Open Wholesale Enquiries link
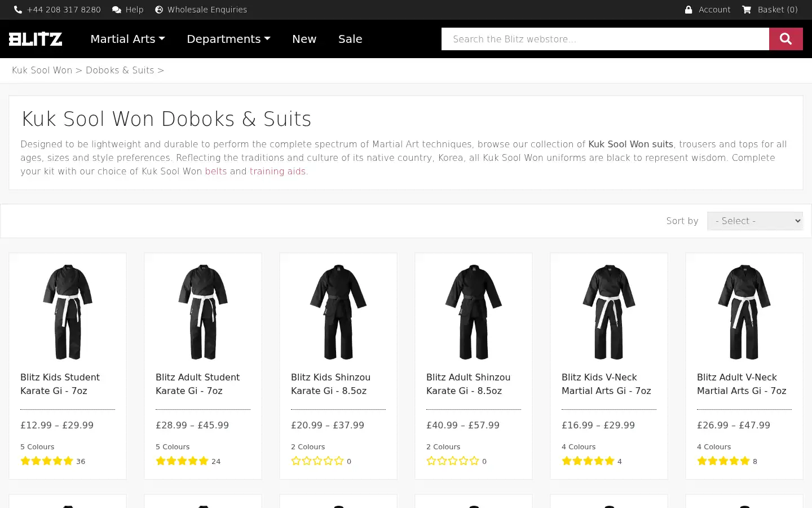Screen dimensions: 812x508 coord(207,10)
